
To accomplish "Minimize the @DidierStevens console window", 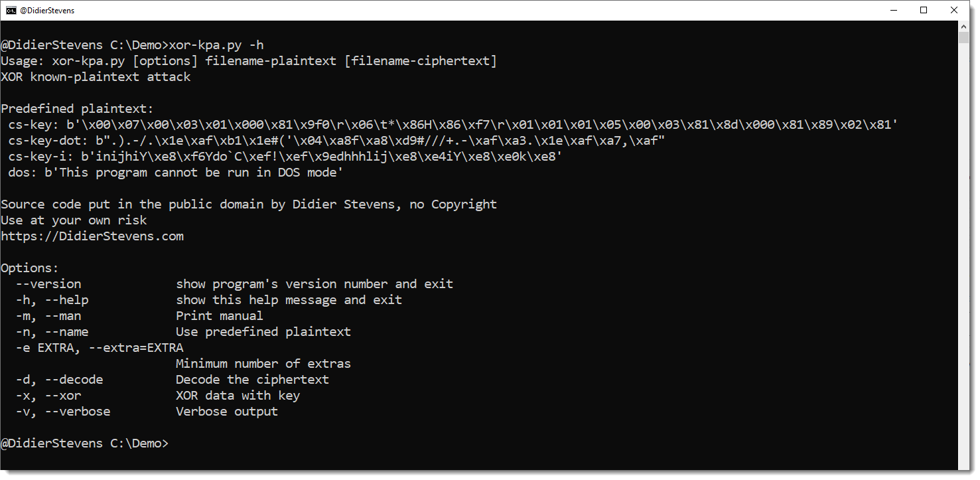I will [892, 10].
